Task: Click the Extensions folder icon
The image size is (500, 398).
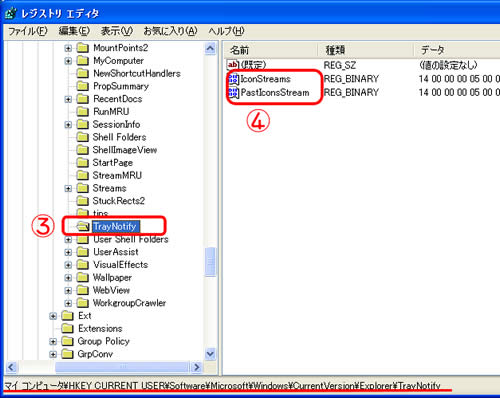Action: (x=68, y=329)
